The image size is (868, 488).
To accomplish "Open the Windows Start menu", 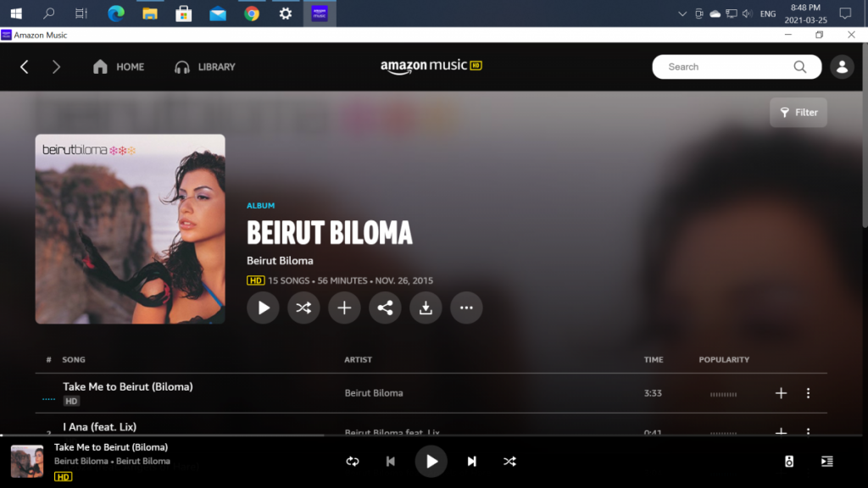I will 16,14.
